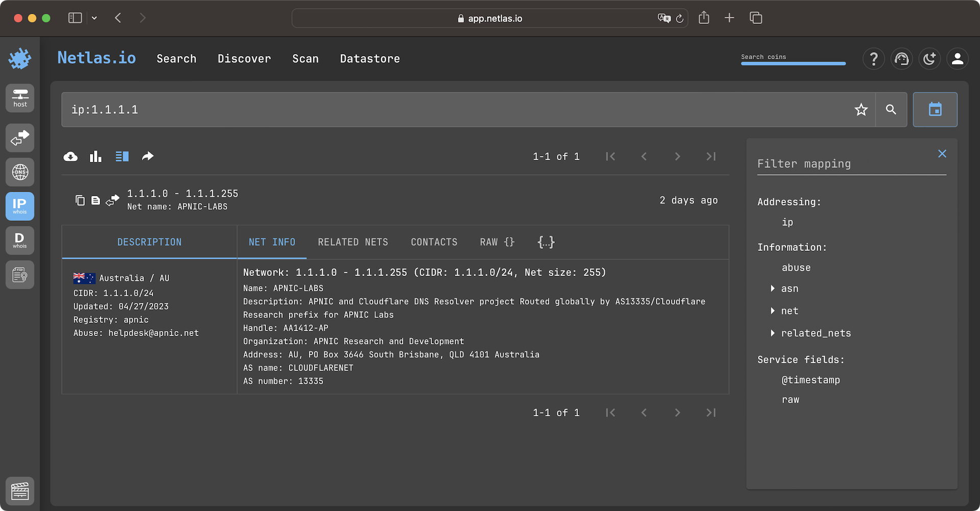Star the current search query
Image resolution: width=980 pixels, height=511 pixels.
tap(861, 109)
